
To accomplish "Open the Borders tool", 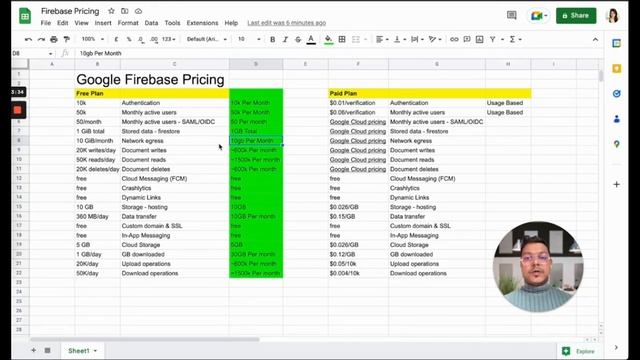I will [342, 39].
